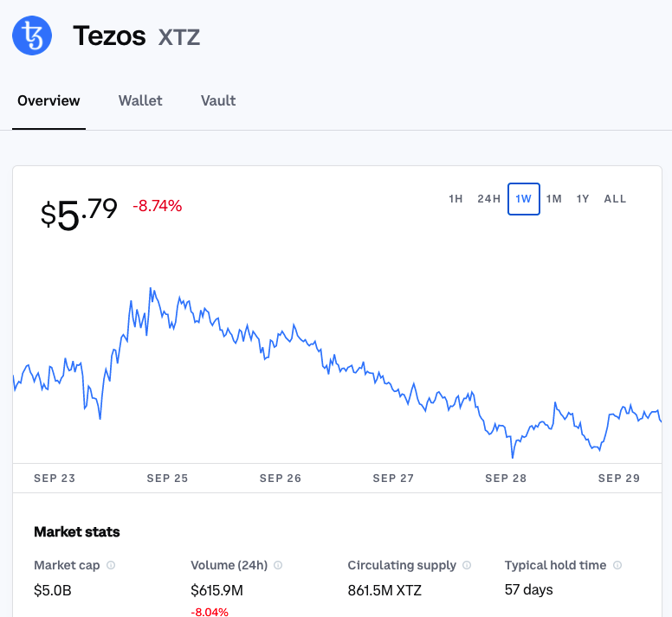The height and width of the screenshot is (617, 672).
Task: Click the Typical hold time info icon
Action: coord(617,565)
